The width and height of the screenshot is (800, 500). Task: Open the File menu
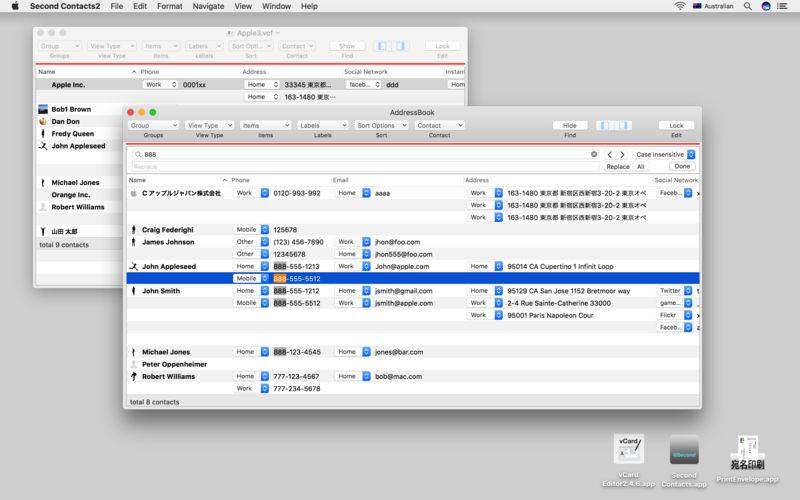(x=117, y=6)
